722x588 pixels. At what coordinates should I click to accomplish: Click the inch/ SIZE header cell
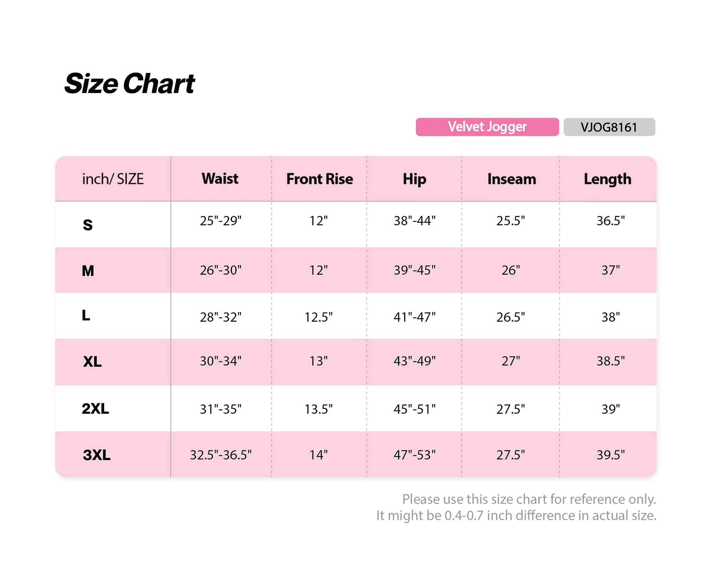point(113,179)
